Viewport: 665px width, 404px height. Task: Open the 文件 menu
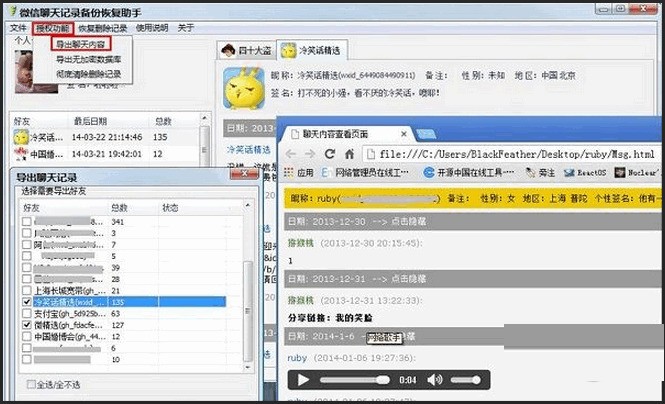18,28
